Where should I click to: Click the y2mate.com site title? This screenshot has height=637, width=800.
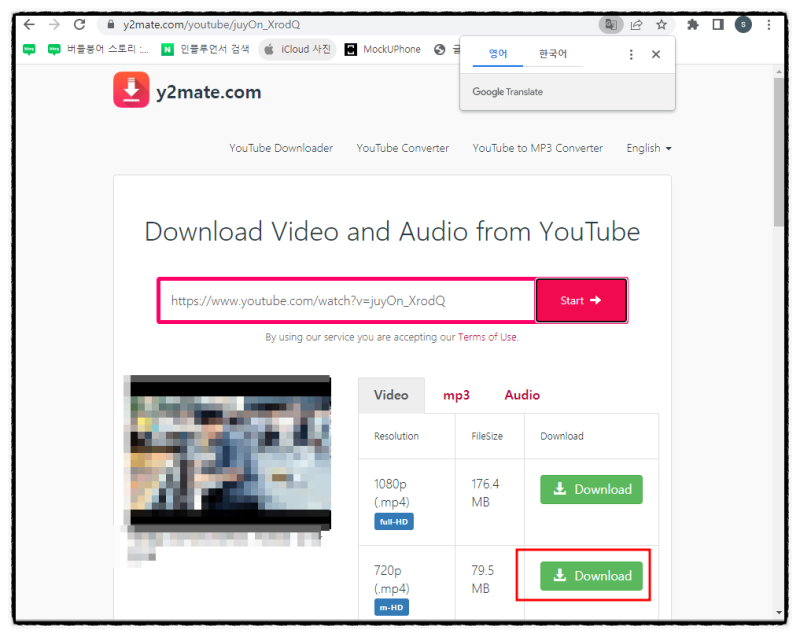point(209,92)
